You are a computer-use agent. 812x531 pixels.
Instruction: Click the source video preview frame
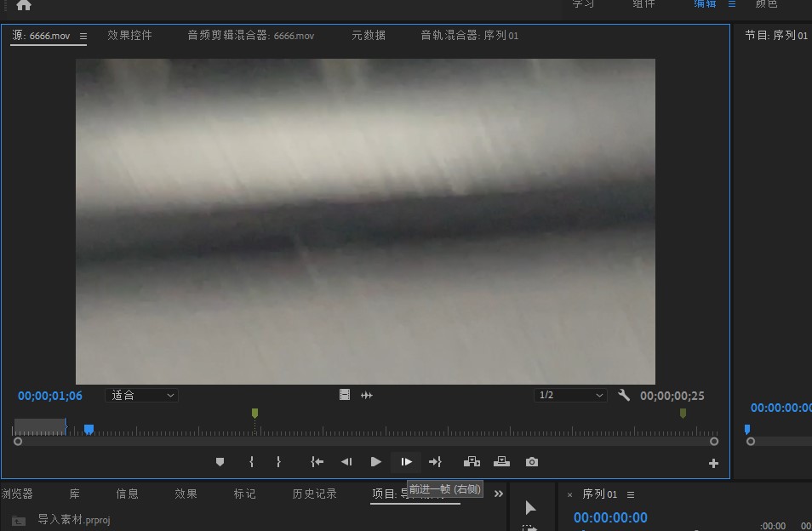[x=366, y=221]
